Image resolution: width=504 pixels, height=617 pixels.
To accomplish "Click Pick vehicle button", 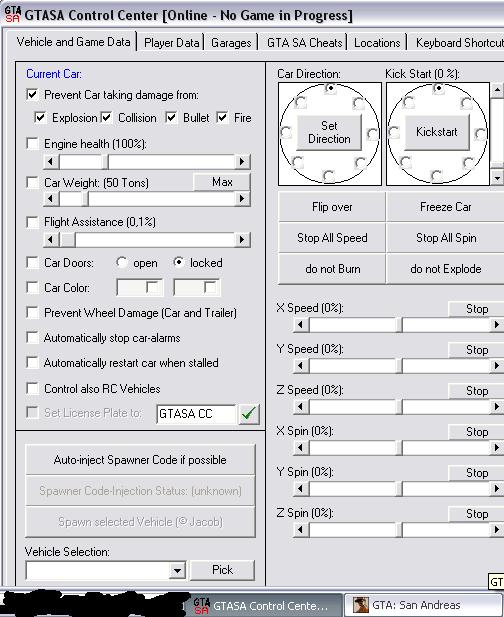I will [x=222, y=570].
